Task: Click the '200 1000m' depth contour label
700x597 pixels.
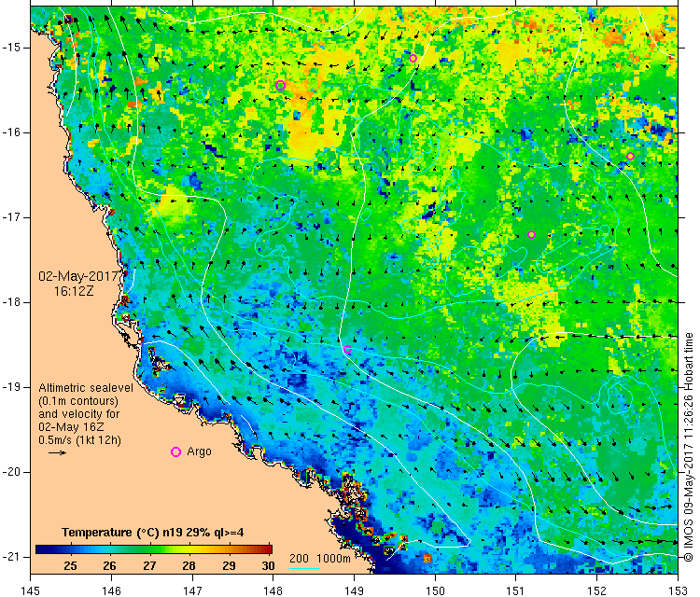Action: tap(319, 558)
